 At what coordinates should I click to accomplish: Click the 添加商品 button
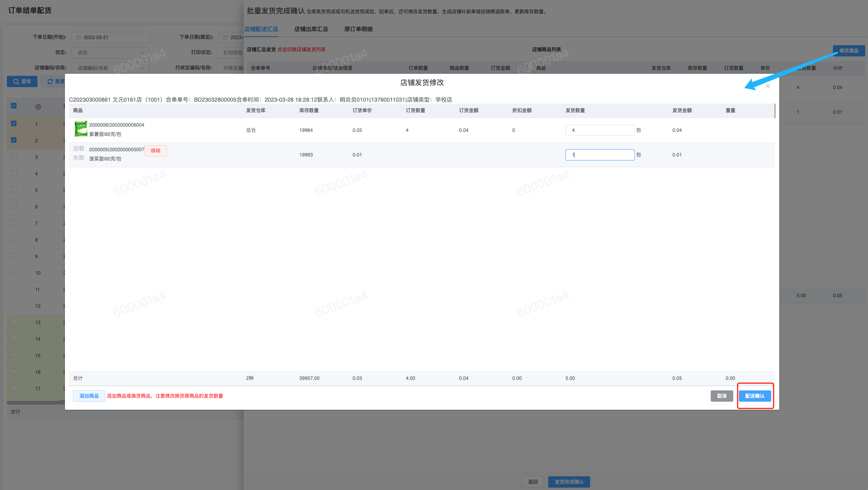click(89, 396)
